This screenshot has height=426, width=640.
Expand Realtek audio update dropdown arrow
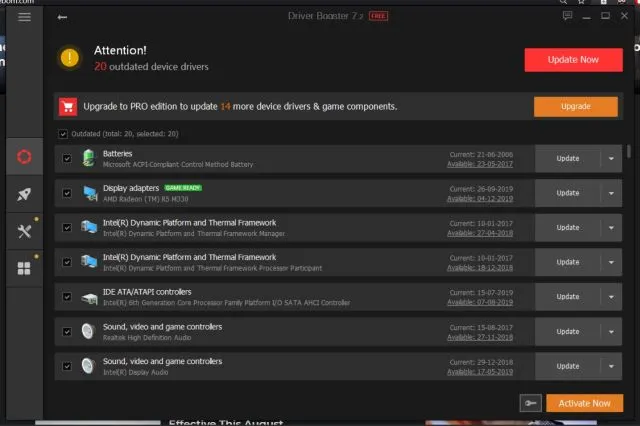pos(611,332)
